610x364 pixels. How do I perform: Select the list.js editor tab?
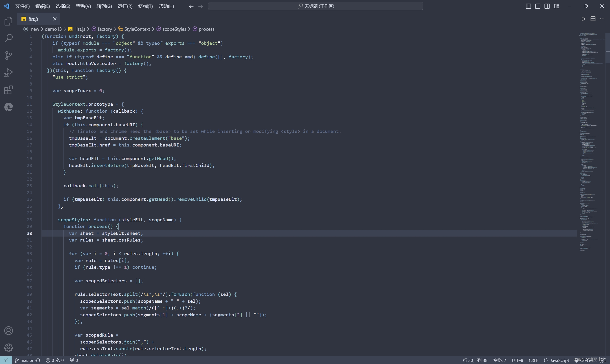tap(33, 19)
